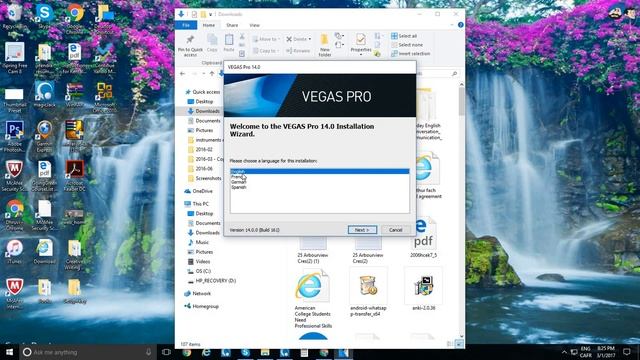This screenshot has height=360, width=640.
Task: Click Invert selection in ribbon
Action: click(x=410, y=53)
